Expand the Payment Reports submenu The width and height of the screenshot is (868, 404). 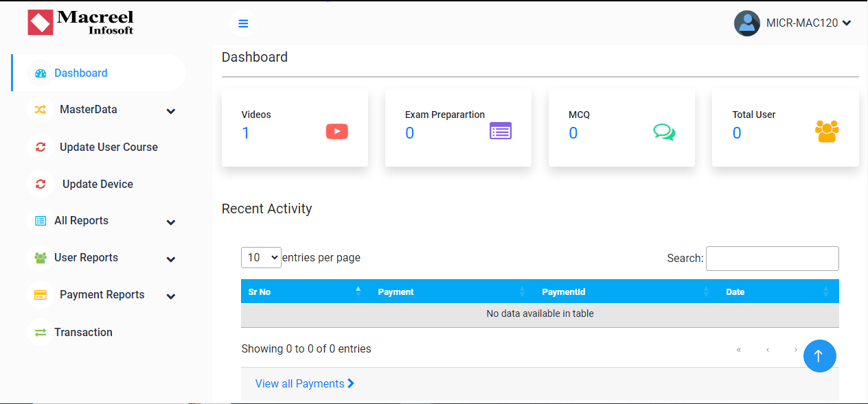point(102,295)
